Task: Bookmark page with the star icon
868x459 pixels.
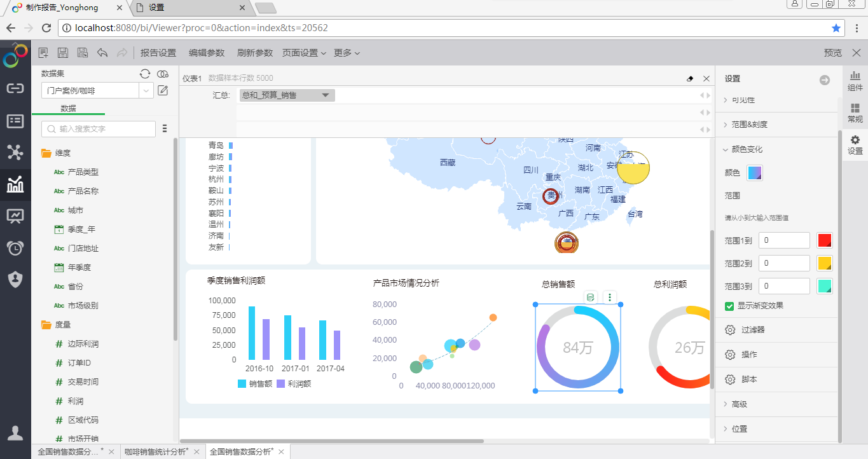Action: click(x=836, y=28)
